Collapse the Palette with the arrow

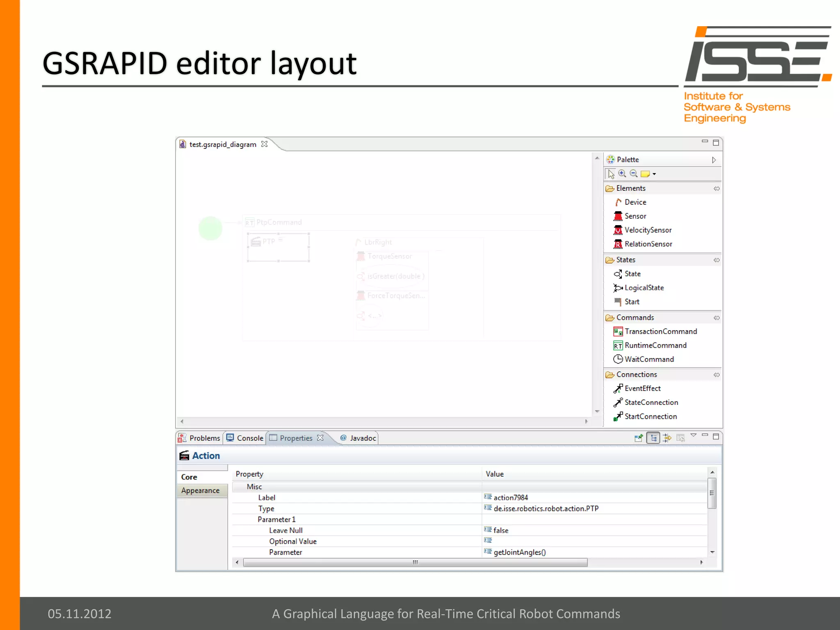[714, 160]
